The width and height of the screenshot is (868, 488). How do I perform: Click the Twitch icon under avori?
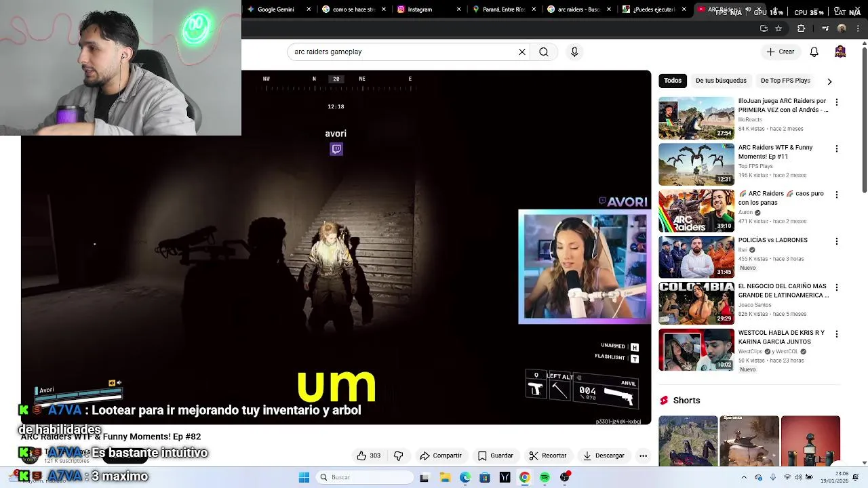[x=336, y=149]
